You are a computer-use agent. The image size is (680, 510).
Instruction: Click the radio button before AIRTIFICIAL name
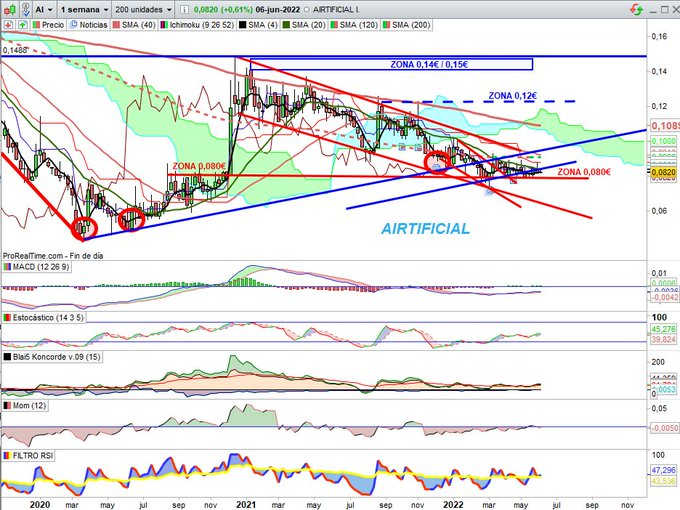tap(307, 10)
